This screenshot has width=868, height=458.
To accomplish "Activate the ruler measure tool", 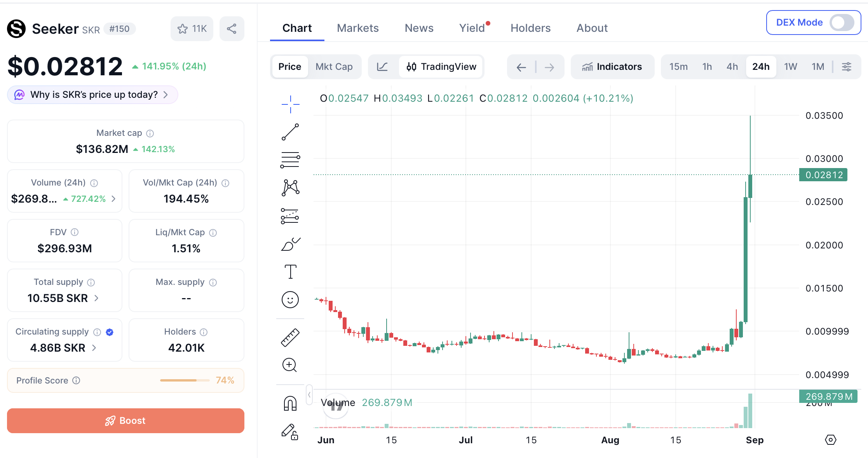I will point(290,337).
